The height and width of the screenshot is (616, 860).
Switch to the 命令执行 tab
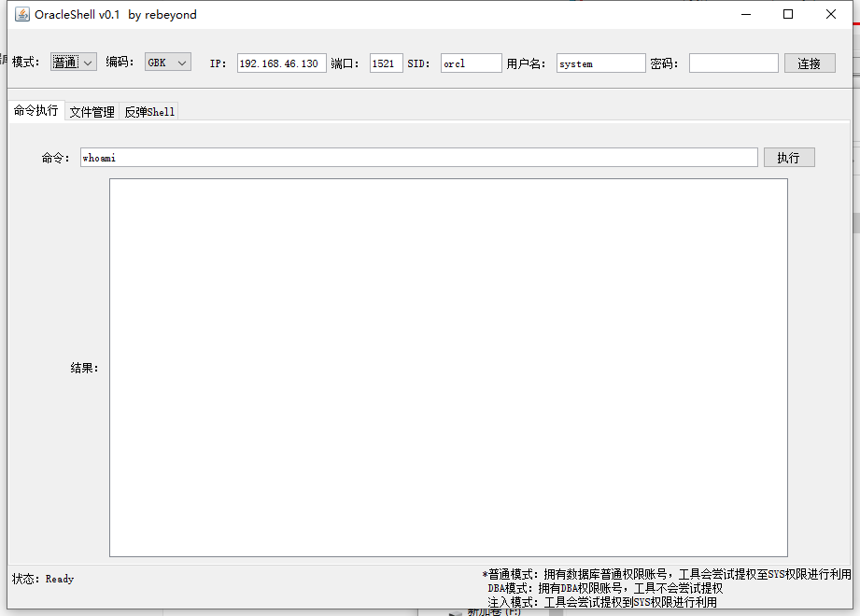pyautogui.click(x=35, y=111)
